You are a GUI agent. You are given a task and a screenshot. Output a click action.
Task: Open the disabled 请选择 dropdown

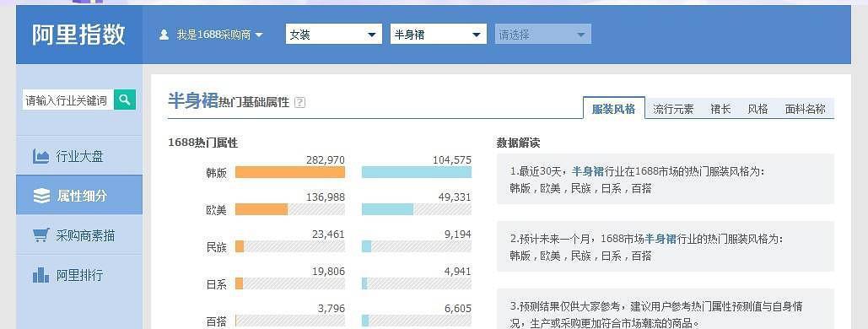point(543,35)
